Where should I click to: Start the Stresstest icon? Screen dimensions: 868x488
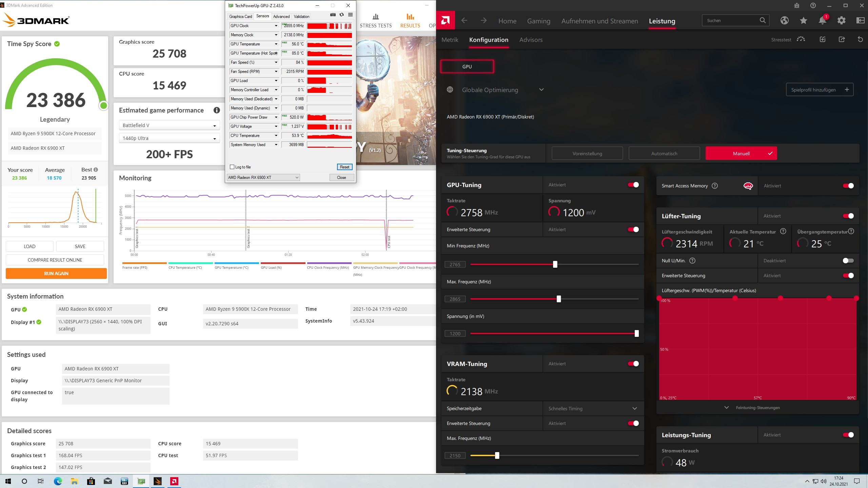click(x=801, y=39)
